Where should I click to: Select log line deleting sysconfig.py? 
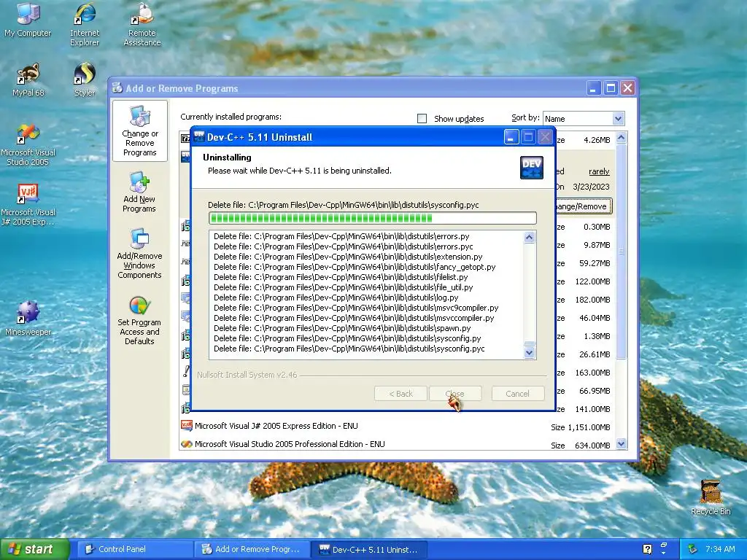coord(347,338)
